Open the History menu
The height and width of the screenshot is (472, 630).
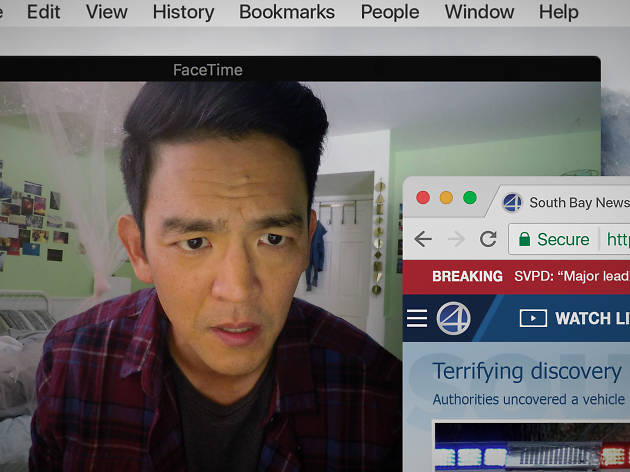(183, 12)
